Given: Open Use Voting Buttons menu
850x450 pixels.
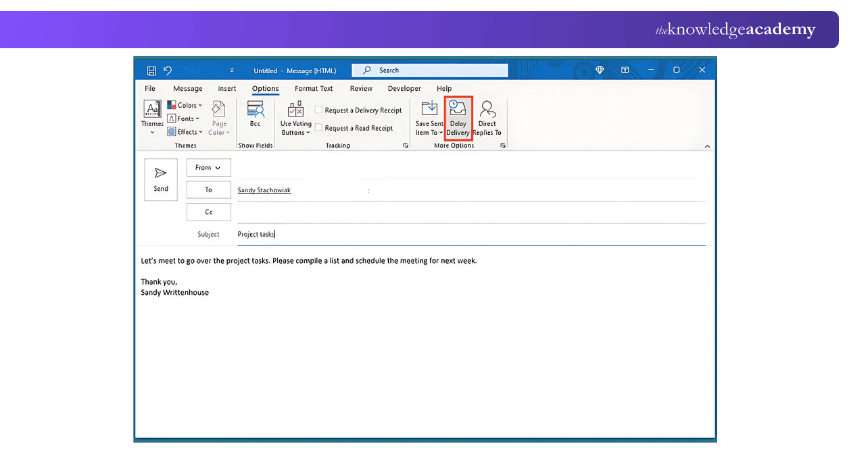Looking at the screenshot, I should coord(295,118).
